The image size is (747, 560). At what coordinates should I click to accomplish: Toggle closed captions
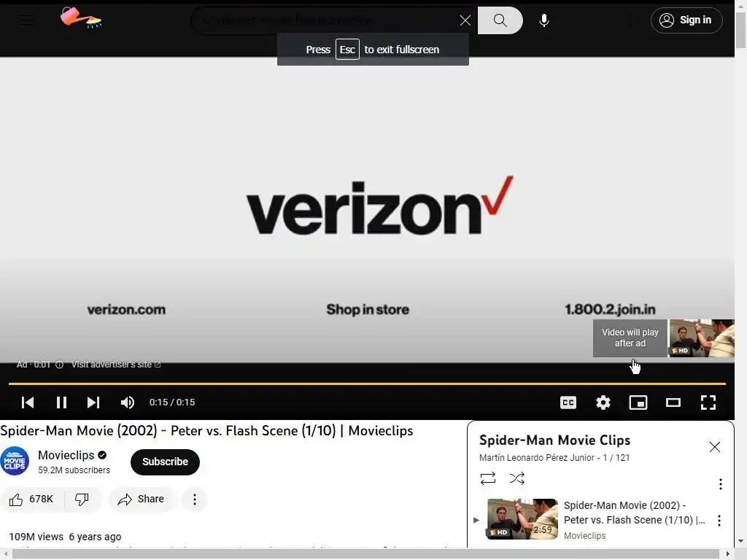(568, 402)
